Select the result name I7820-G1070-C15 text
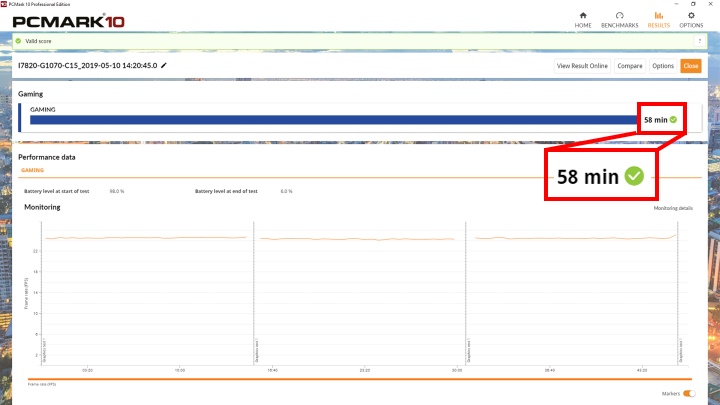Viewport: 720px width, 405px height. pos(87,65)
